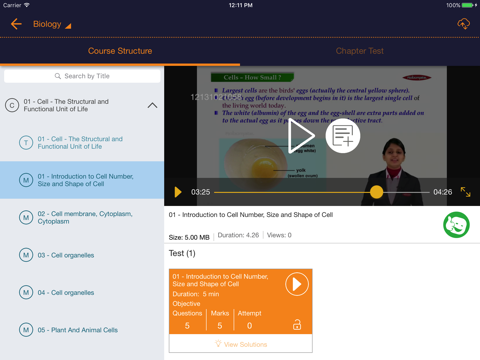Play video with large center play button
The image size is (480, 360).
click(301, 136)
